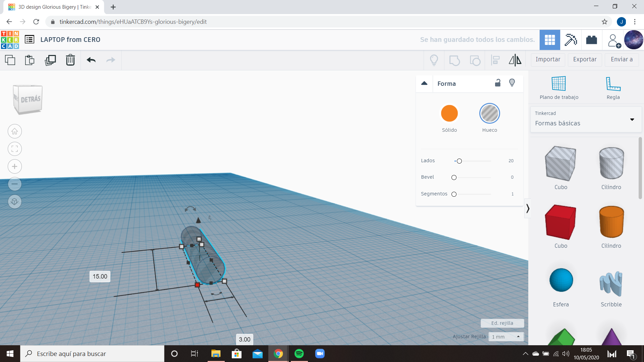This screenshot has width=644, height=362.
Task: Open the designs list icon
Action: point(30,40)
